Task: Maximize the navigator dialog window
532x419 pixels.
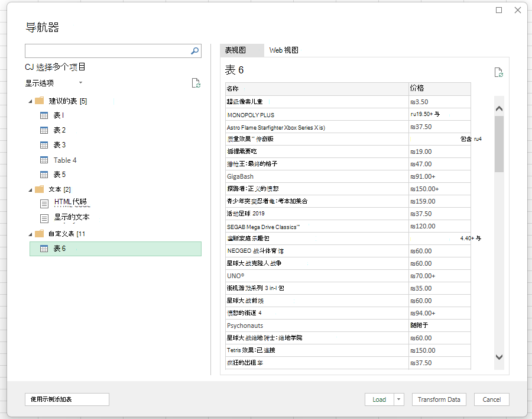Action: click(499, 10)
